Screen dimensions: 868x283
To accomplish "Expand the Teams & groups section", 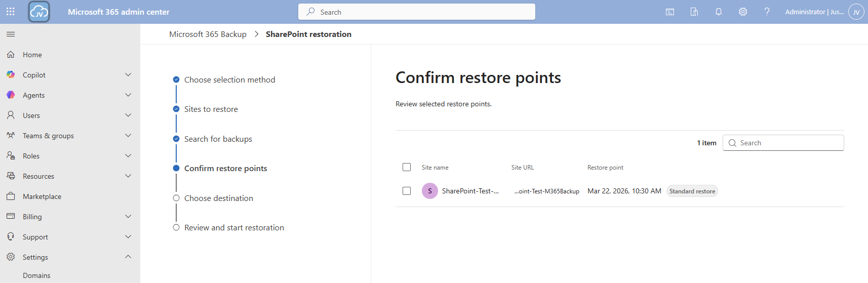I will (x=128, y=136).
